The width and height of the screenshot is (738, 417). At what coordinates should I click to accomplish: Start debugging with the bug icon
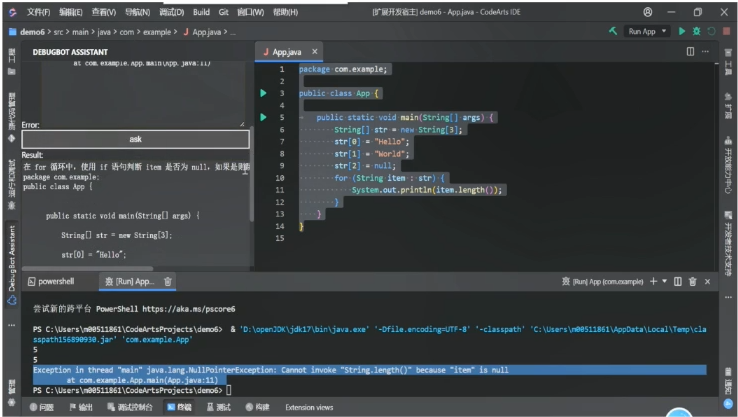tap(697, 31)
